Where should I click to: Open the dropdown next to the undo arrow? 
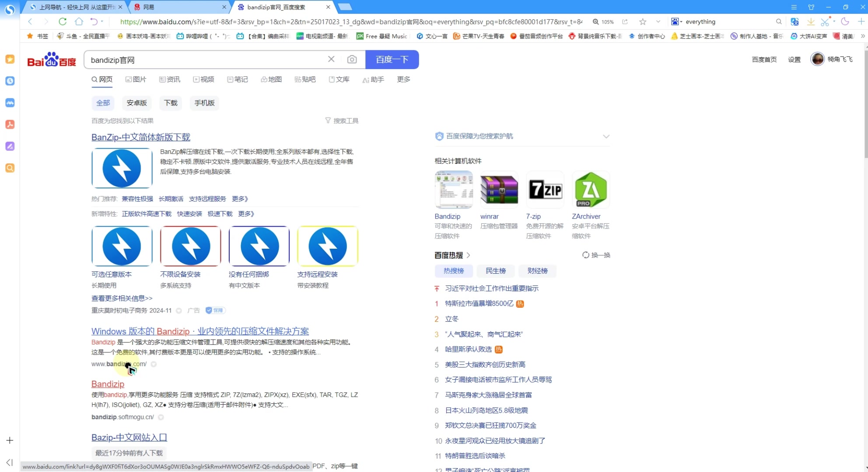(x=102, y=21)
